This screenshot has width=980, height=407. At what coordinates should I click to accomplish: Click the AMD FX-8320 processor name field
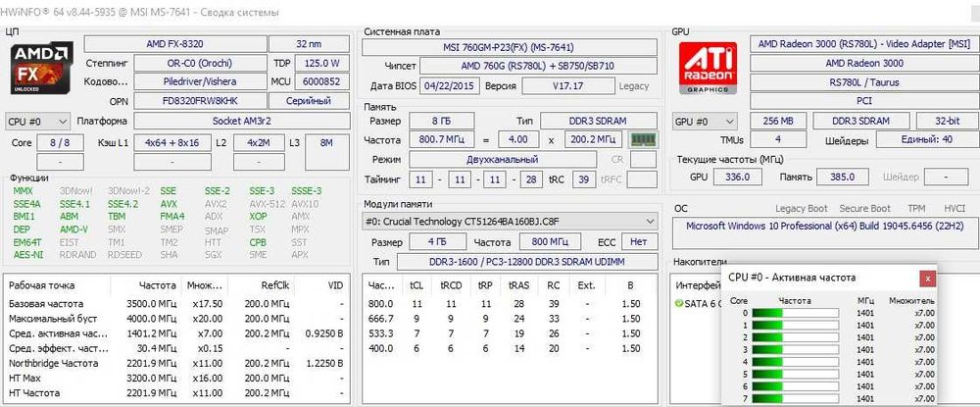(x=175, y=44)
